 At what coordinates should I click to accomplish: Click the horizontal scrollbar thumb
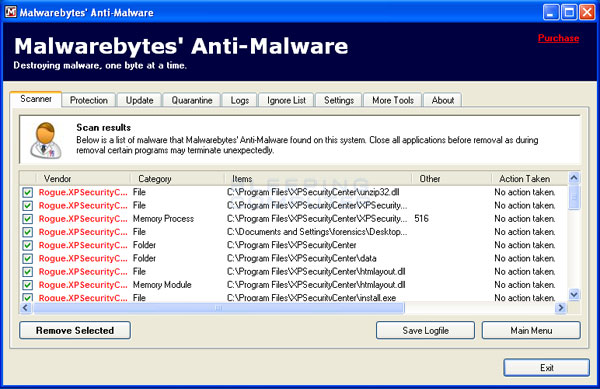pyautogui.click(x=218, y=308)
